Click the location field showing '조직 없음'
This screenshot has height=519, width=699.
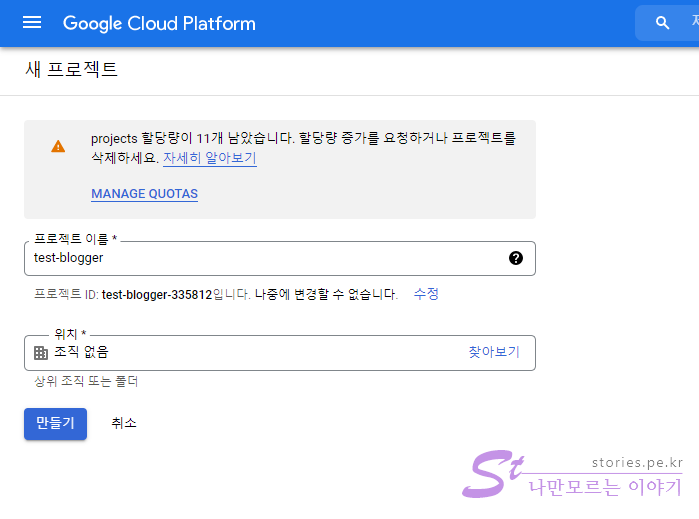(280, 353)
